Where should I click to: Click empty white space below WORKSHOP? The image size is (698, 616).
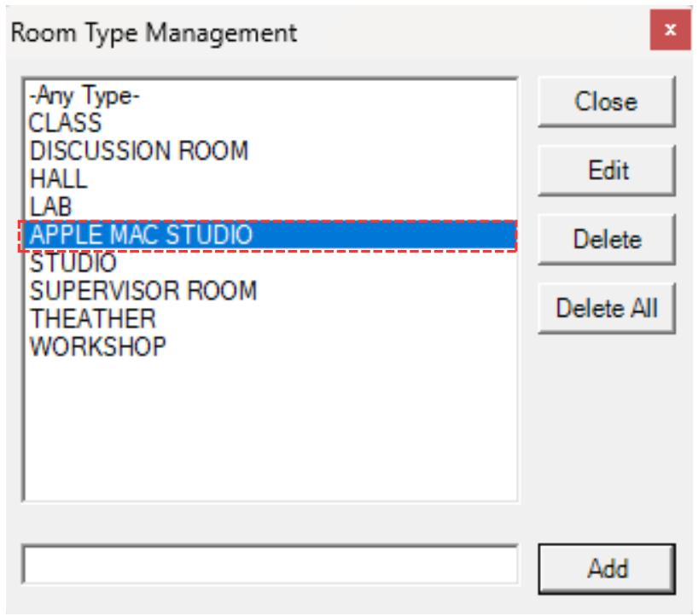(270, 427)
